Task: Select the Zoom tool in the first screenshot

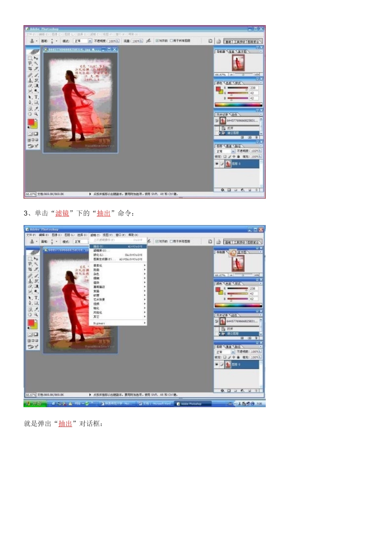Action: pyautogui.click(x=36, y=114)
